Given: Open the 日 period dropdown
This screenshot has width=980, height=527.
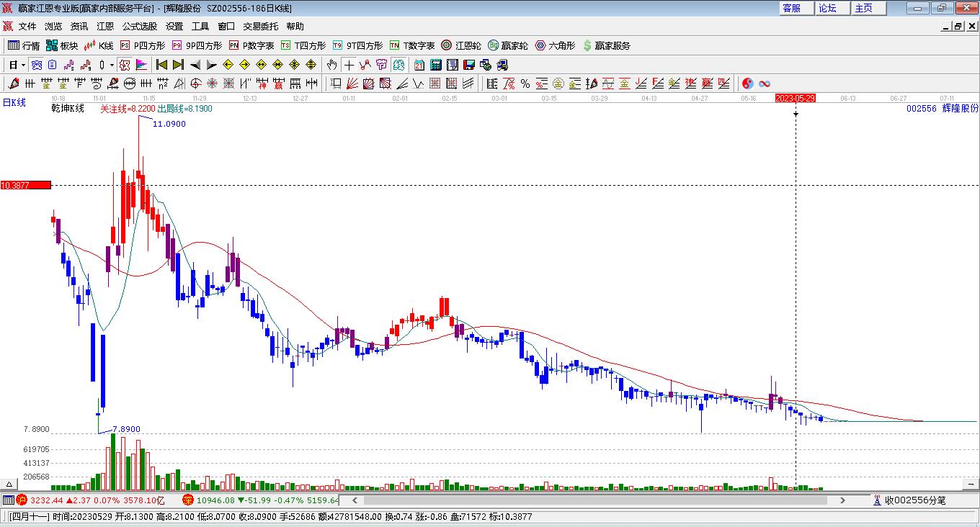Looking at the screenshot, I should (x=17, y=65).
